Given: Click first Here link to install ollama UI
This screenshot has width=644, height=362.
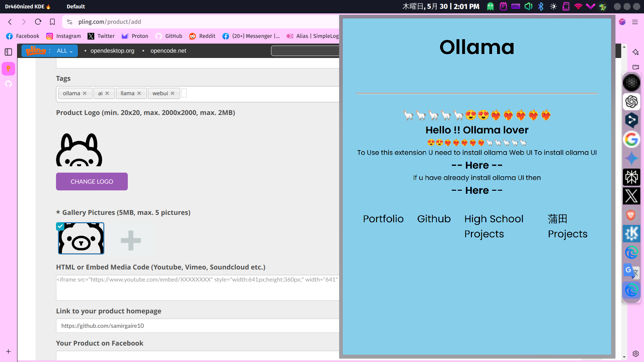Looking at the screenshot, I should (x=477, y=165).
